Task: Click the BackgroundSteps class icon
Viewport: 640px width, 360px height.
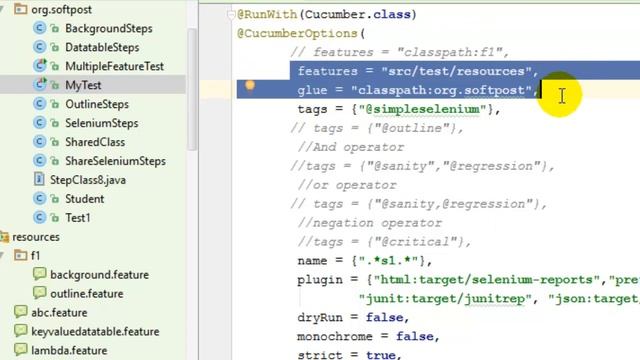Action: (x=40, y=28)
